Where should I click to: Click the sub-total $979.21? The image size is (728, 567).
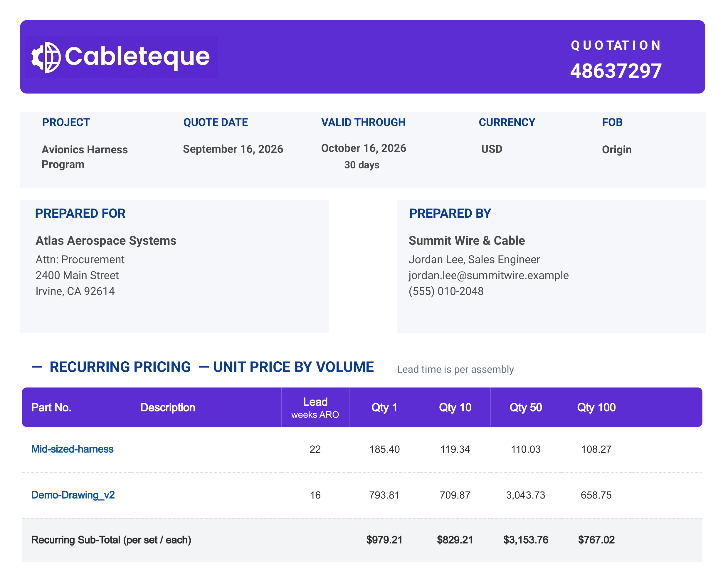coord(384,540)
